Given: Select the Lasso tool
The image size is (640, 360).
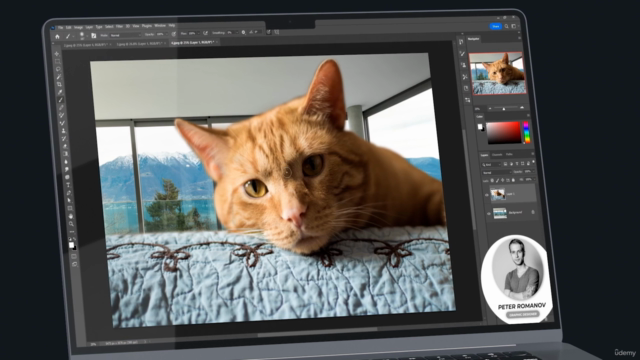Looking at the screenshot, I should 58,69.
